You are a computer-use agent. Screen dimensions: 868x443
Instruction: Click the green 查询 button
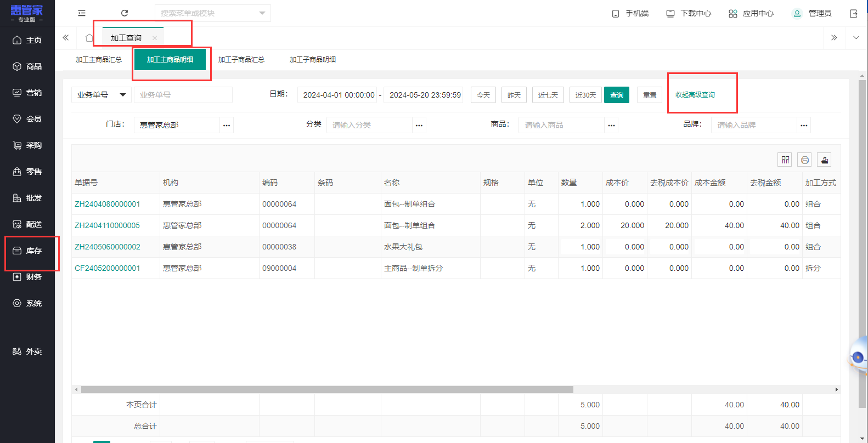click(x=617, y=95)
